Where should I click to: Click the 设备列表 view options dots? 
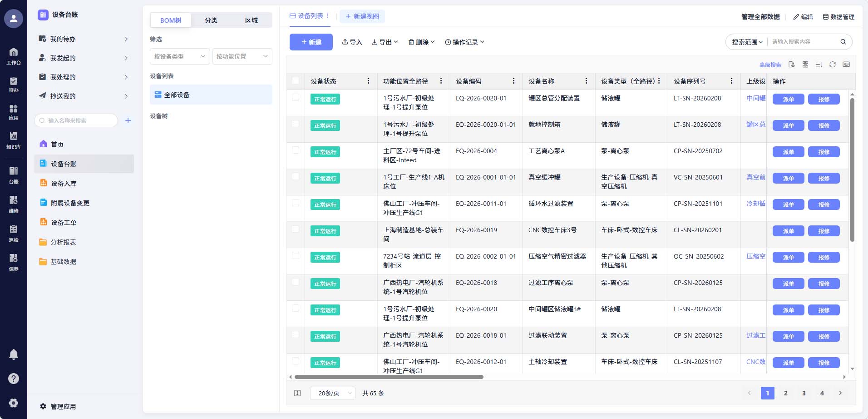click(x=327, y=16)
